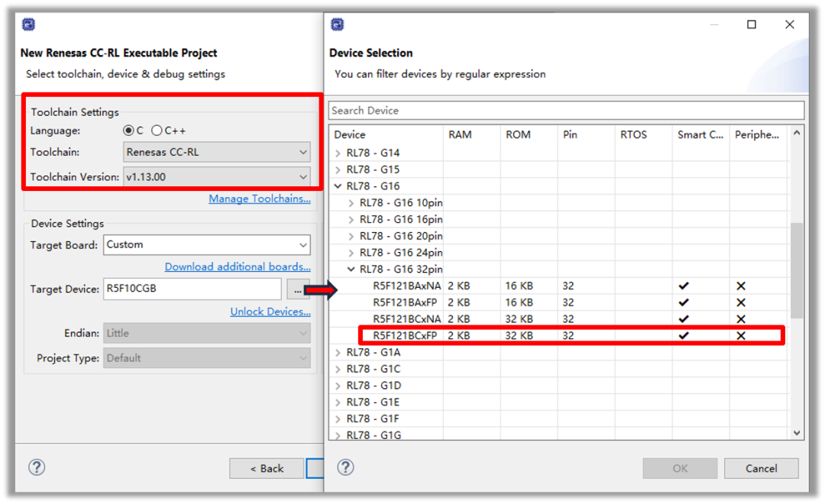Image resolution: width=825 pixels, height=504 pixels.
Task: Select the C language radio button
Action: pos(128,131)
